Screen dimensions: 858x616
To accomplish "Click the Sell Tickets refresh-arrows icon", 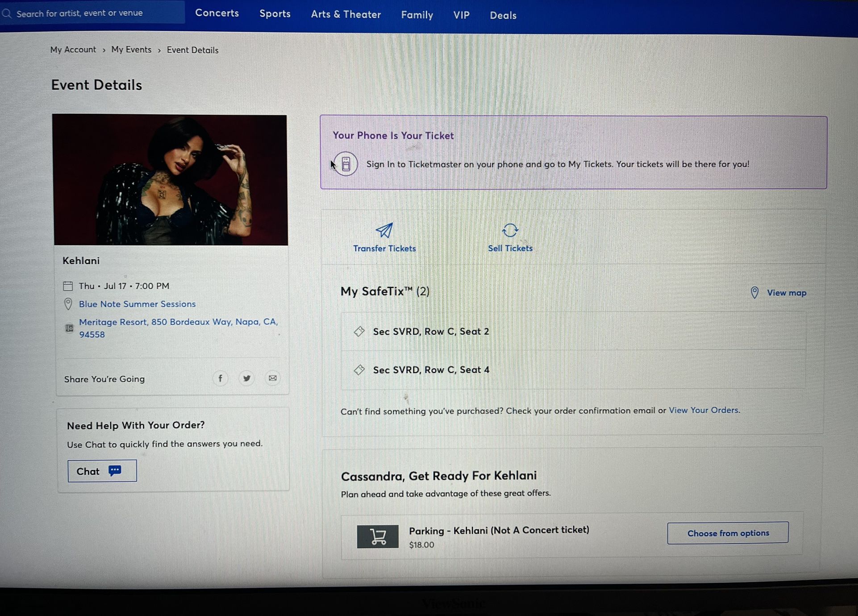I will coord(510,230).
